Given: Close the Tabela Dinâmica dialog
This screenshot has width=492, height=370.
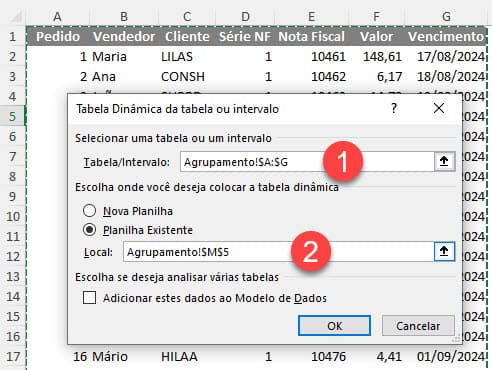Looking at the screenshot, I should [x=439, y=108].
